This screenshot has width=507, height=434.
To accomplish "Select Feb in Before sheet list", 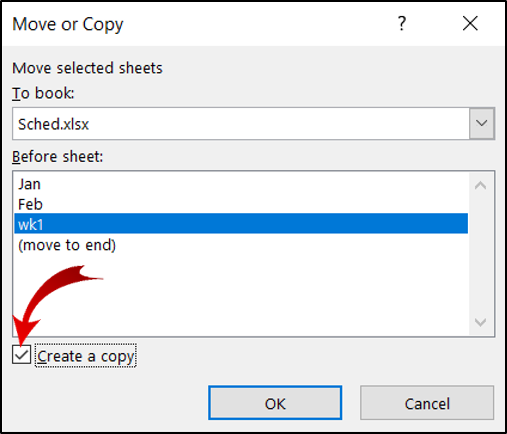I will coord(30,204).
